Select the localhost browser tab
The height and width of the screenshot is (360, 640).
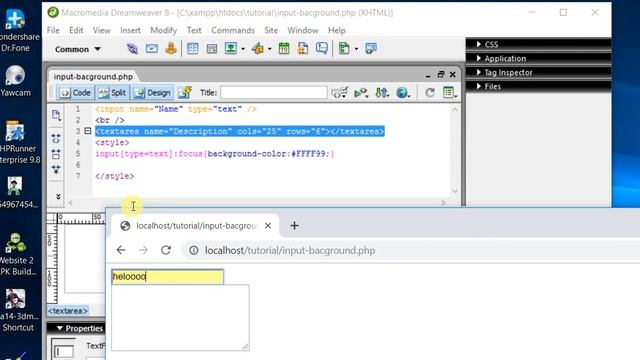coord(196,226)
